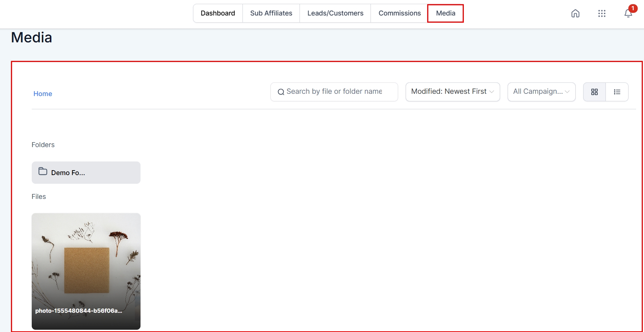
Task: Click the photo-1555480844 file name caption
Action: click(x=79, y=311)
